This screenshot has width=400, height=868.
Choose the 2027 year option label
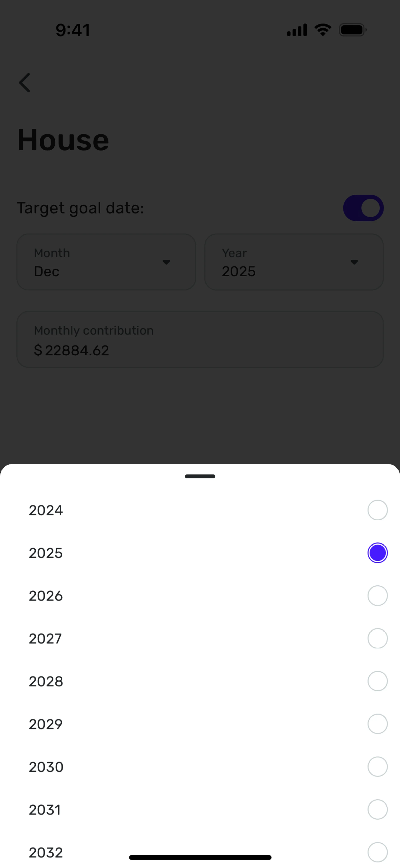click(45, 639)
